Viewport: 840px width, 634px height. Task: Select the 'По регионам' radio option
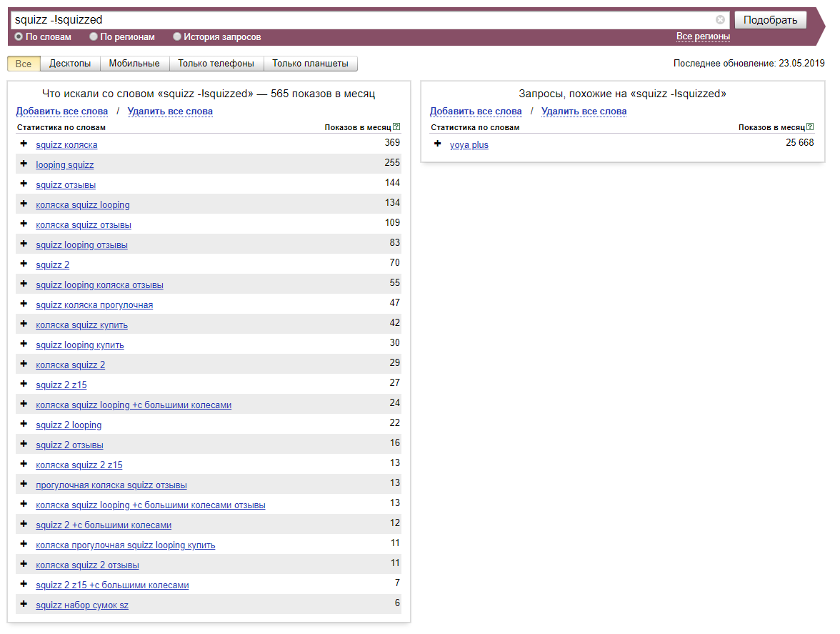pos(94,36)
